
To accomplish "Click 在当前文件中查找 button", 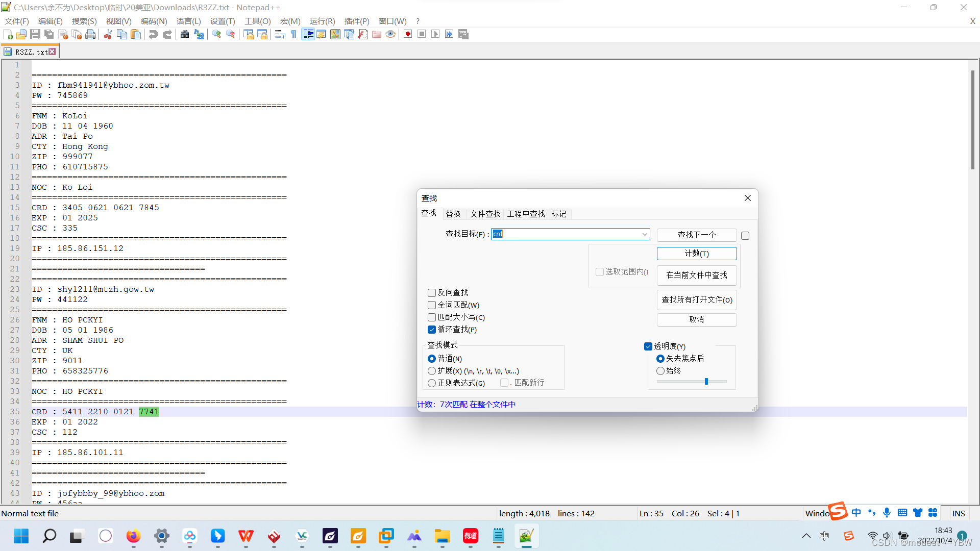I will point(696,275).
